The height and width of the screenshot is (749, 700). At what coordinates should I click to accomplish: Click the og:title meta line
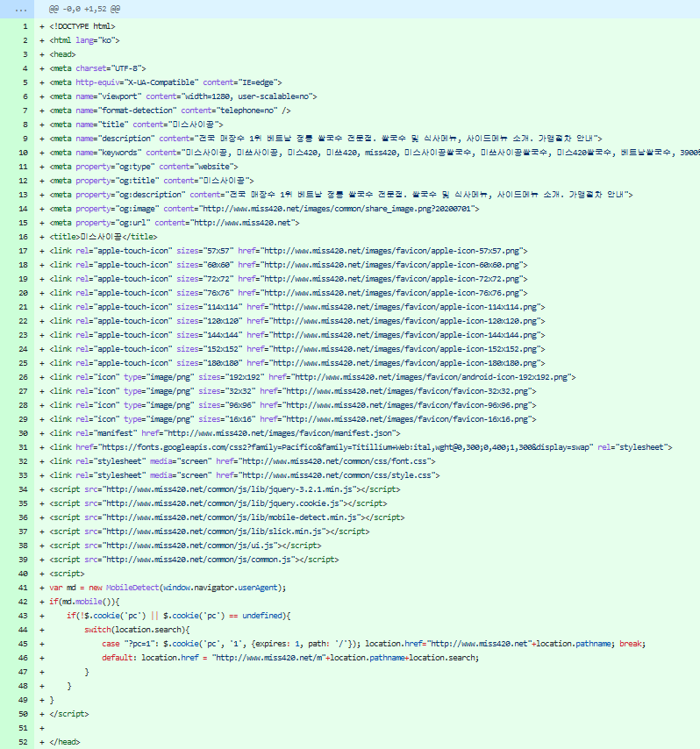[152, 181]
